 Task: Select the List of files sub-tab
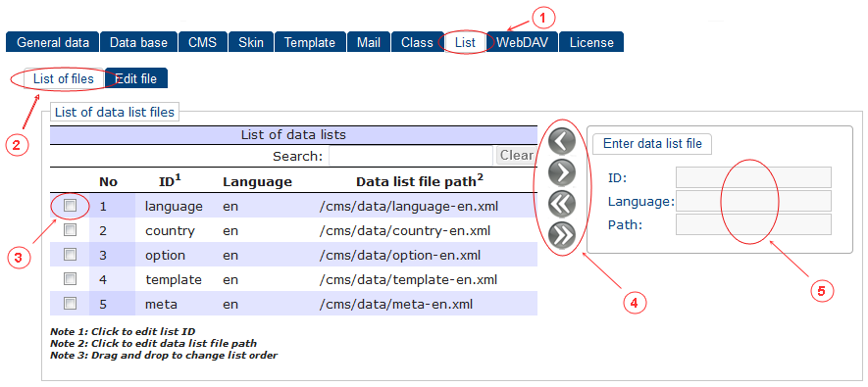[x=64, y=78]
